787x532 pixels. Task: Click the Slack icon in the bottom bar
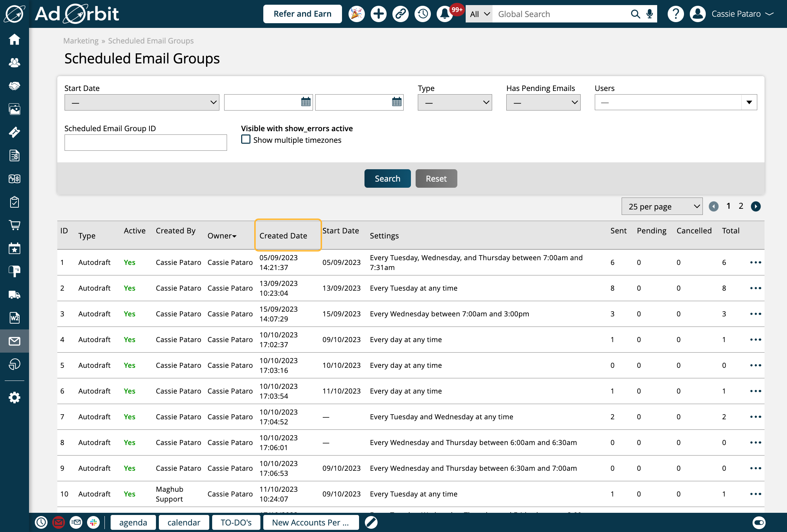[x=94, y=522]
